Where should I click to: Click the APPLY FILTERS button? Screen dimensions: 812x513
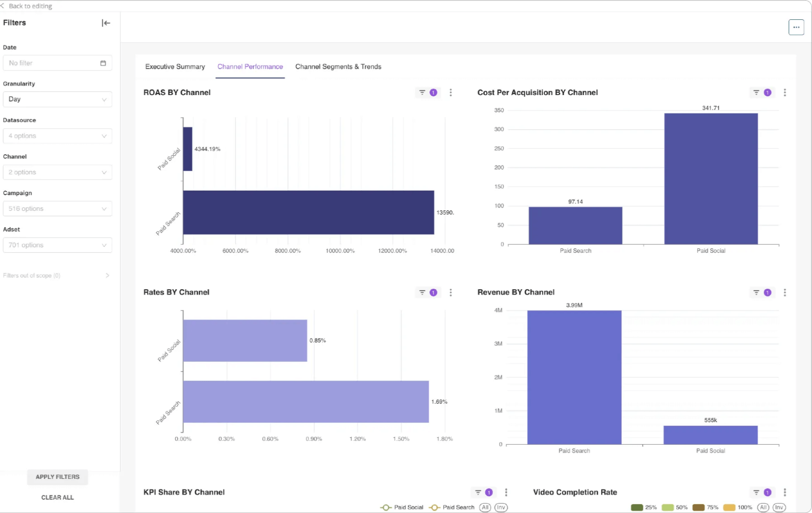coord(57,477)
